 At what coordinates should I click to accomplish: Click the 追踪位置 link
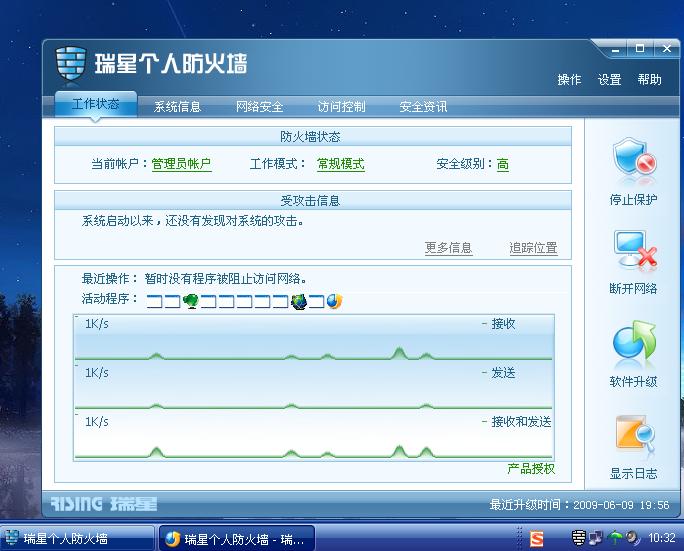(x=534, y=248)
